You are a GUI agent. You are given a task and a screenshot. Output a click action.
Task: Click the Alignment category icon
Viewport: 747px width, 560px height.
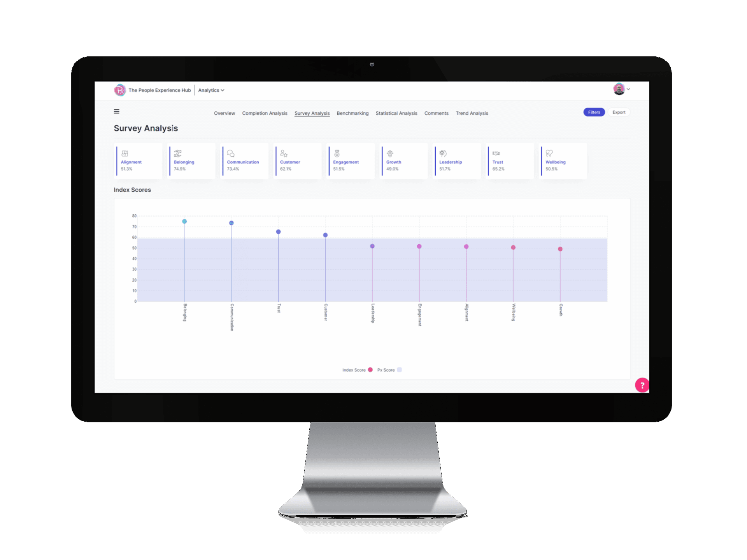pyautogui.click(x=128, y=152)
